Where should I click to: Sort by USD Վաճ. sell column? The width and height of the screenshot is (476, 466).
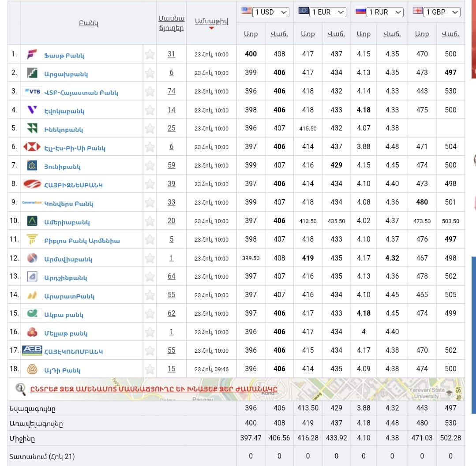279,34
